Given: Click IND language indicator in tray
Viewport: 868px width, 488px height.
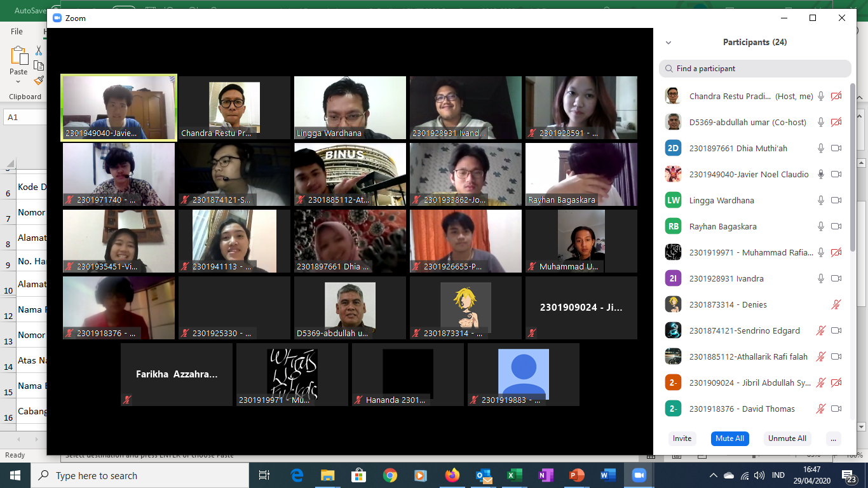Looking at the screenshot, I should click(778, 475).
